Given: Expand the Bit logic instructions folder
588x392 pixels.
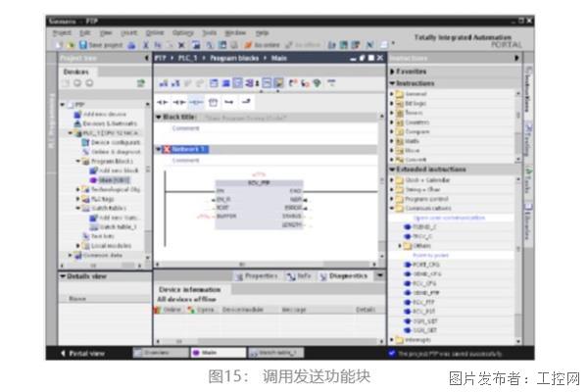Looking at the screenshot, I should click(393, 101).
